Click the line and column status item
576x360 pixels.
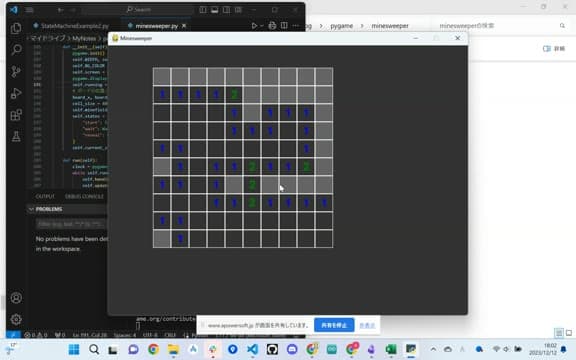pyautogui.click(x=90, y=335)
